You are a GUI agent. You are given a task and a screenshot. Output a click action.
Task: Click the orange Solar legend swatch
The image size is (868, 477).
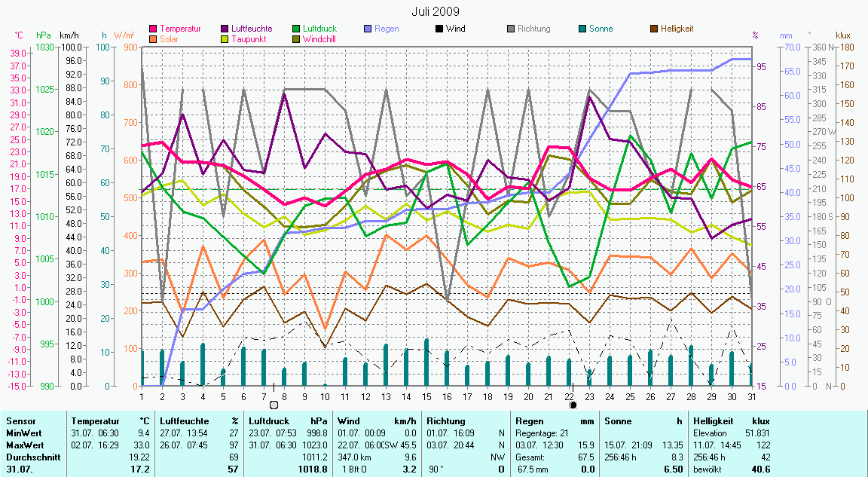154,38
